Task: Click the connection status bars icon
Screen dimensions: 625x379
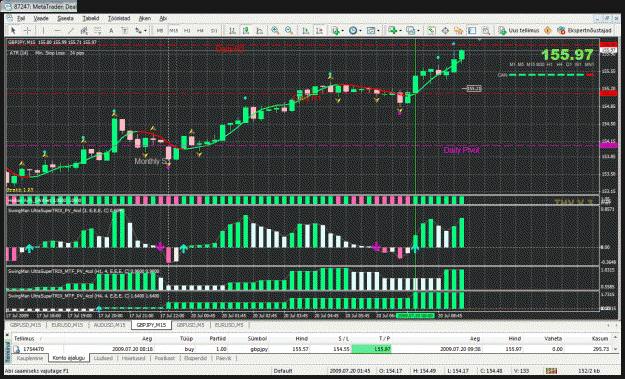Action: coord(551,371)
